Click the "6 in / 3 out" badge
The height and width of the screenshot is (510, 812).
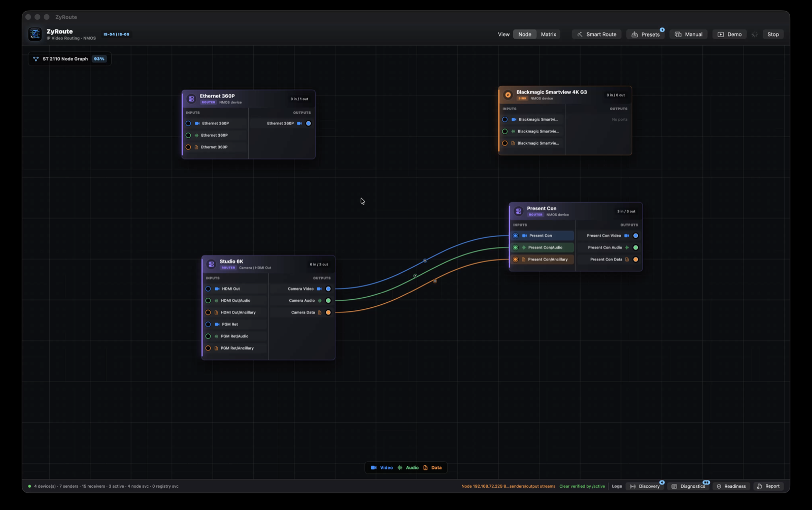click(x=319, y=264)
